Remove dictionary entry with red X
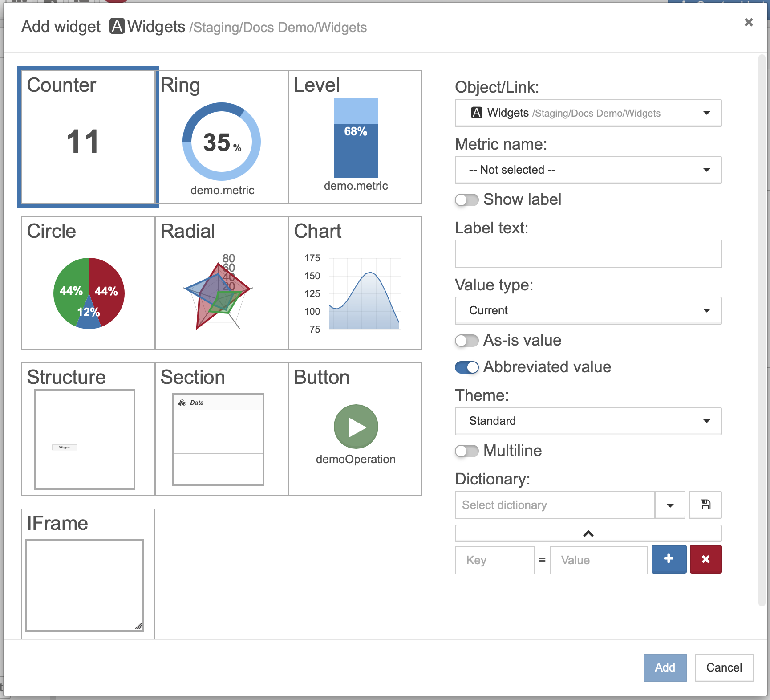Image resolution: width=770 pixels, height=700 pixels. pyautogui.click(x=706, y=559)
